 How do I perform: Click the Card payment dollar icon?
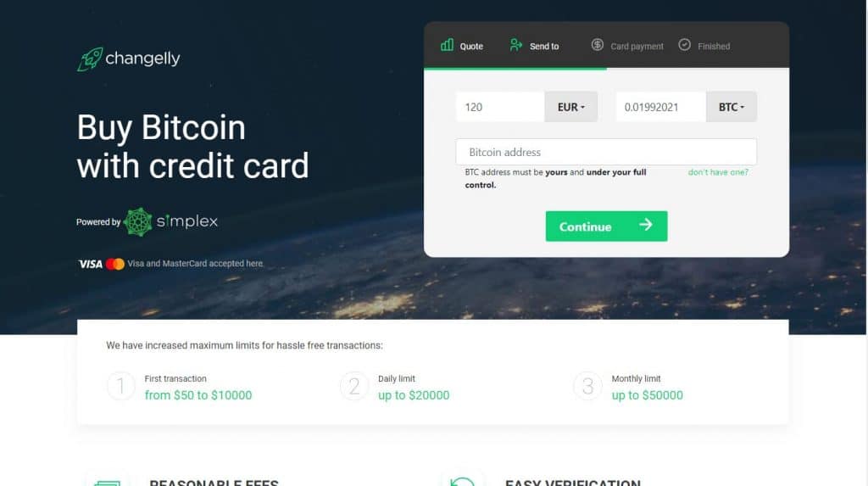coord(597,45)
